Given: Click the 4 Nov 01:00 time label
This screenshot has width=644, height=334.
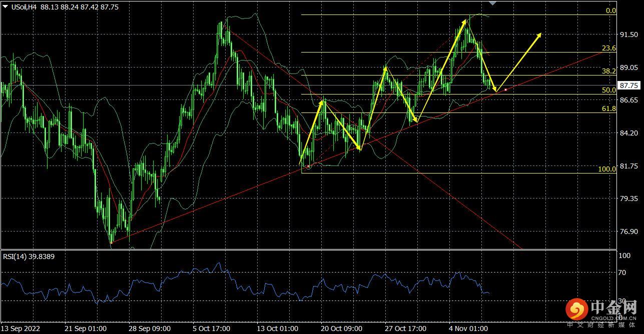Looking at the screenshot, I should pyautogui.click(x=468, y=328).
